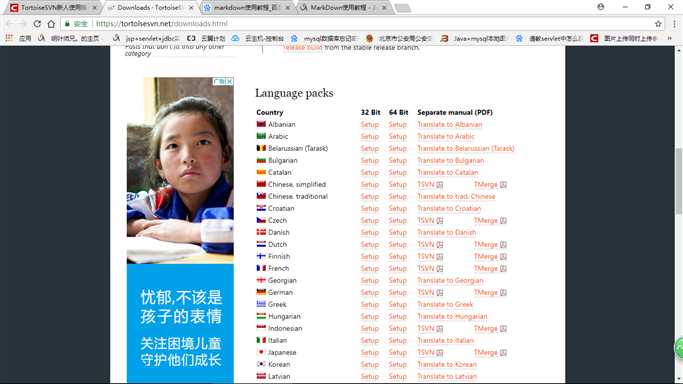This screenshot has height=384, width=683.
Task: Open the apps grid in bookmarks bar
Action: [x=9, y=38]
